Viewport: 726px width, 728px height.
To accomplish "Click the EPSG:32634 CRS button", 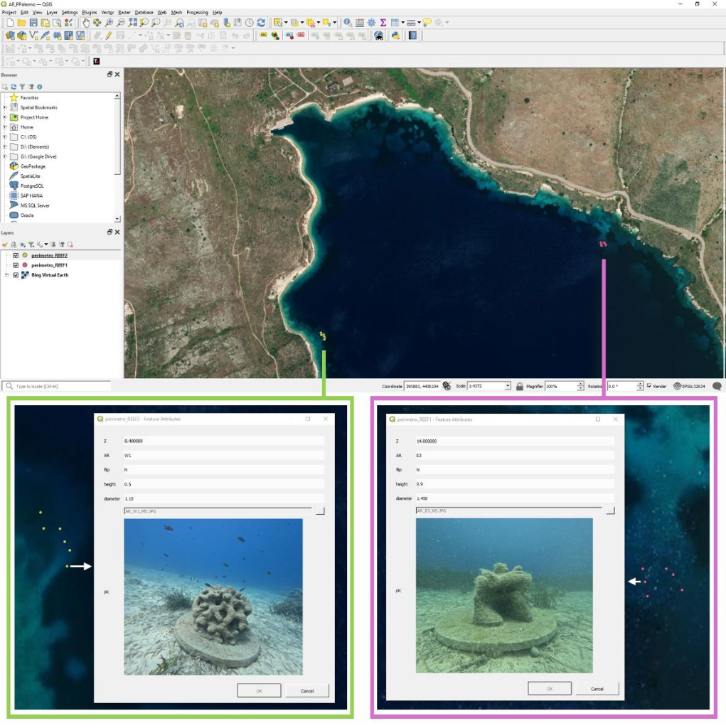I will point(690,386).
